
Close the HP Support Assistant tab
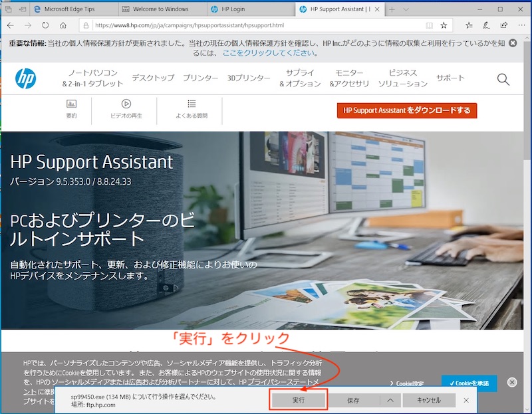(x=377, y=9)
